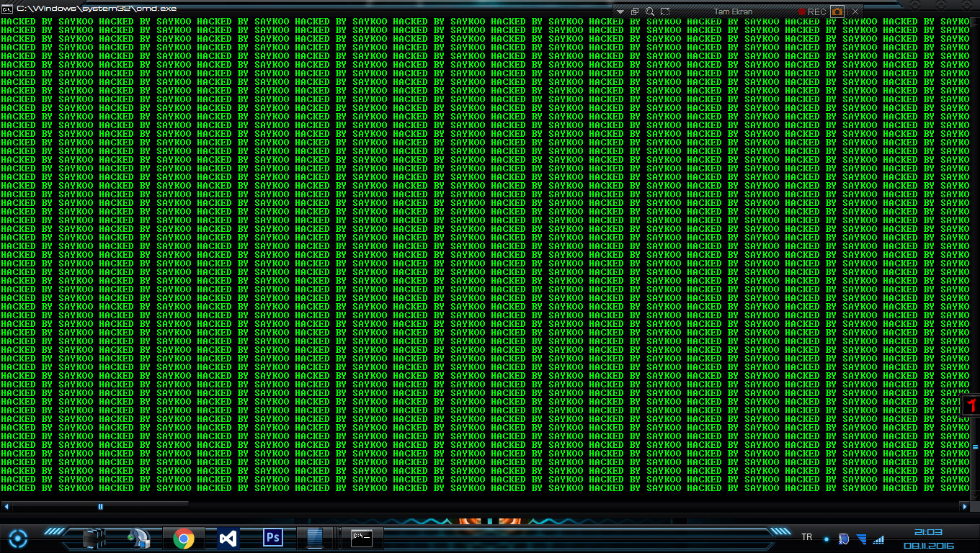Click the date 08.11.2016
Viewport: 980px width, 553px height.
coord(929,546)
